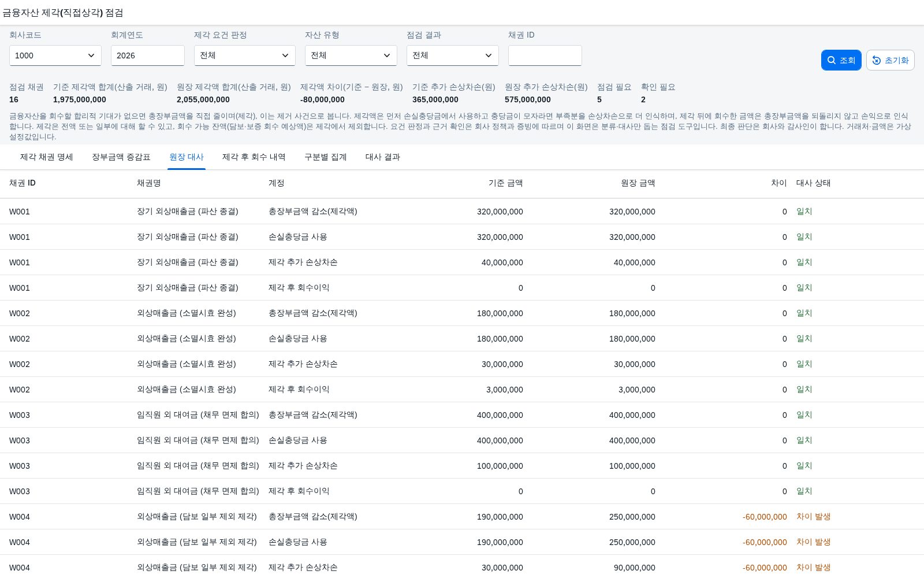The height and width of the screenshot is (578, 924).
Task: Click the 기준 금액 column header
Action: pyautogui.click(x=506, y=183)
